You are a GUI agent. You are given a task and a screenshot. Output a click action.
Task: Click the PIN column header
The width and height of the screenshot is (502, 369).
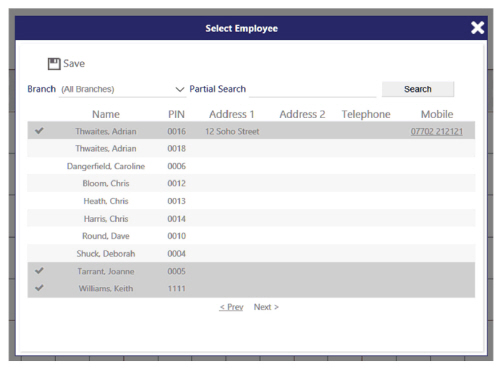[x=176, y=114]
